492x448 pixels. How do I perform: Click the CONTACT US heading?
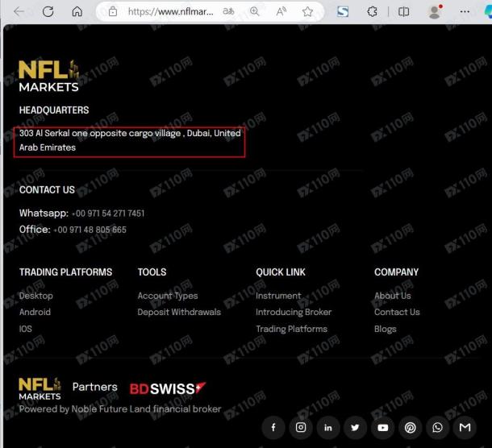[47, 189]
